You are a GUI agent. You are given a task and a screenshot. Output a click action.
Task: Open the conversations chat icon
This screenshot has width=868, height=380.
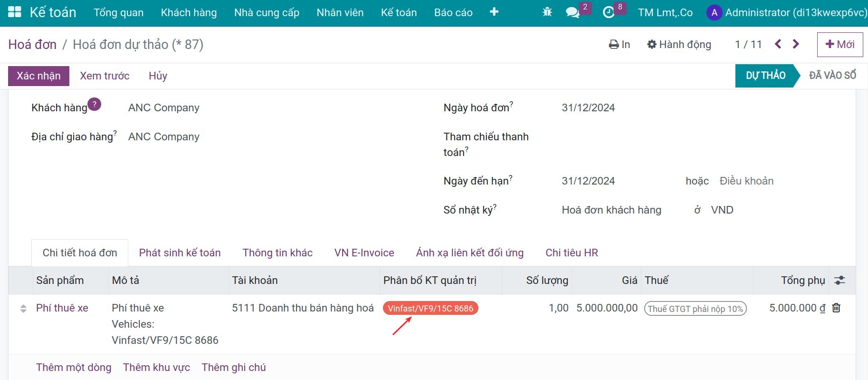(573, 12)
